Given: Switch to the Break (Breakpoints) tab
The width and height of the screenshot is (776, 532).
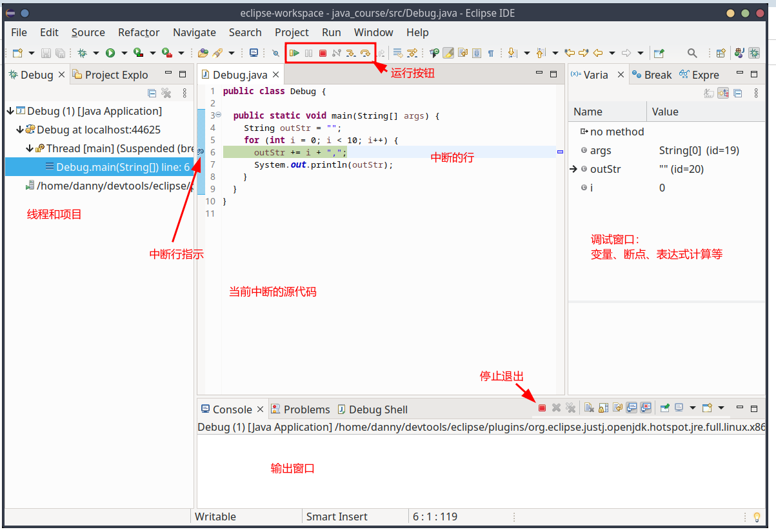Looking at the screenshot, I should pos(652,75).
